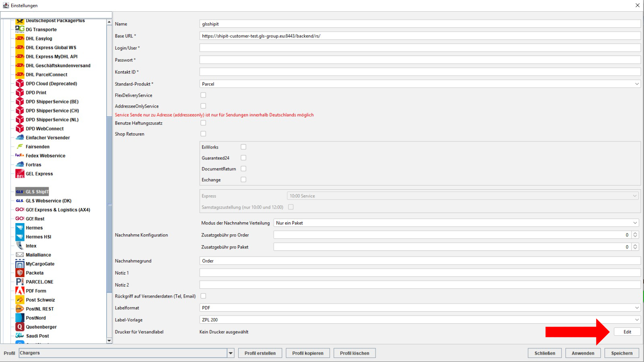Open Modus der Nachnahme Verteilung dropdown
Viewport: 644px width, 362px height.
[456, 223]
